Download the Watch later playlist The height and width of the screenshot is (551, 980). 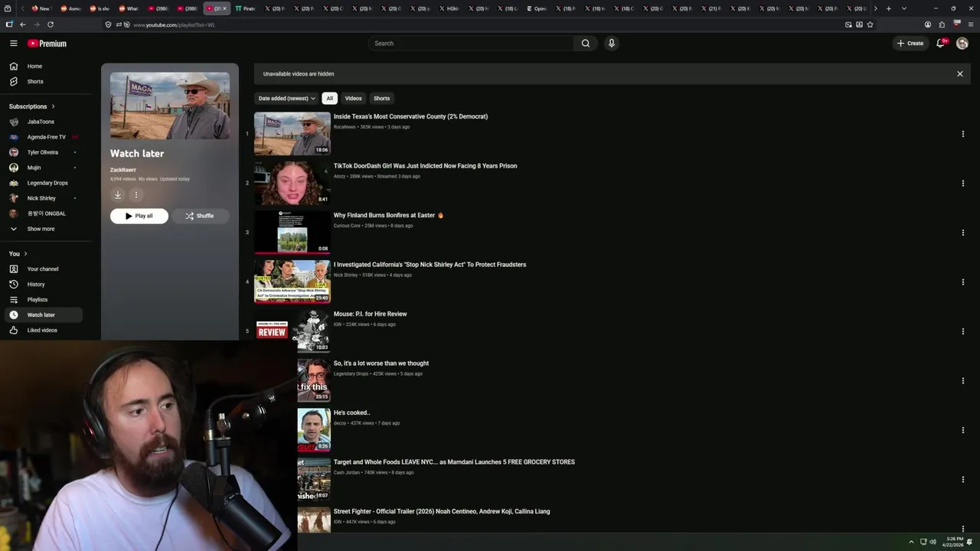(x=118, y=194)
